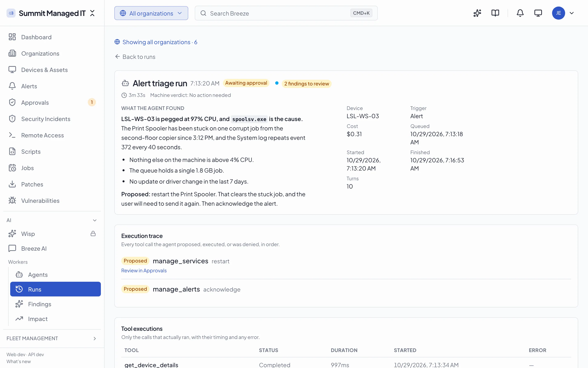Image resolution: width=588 pixels, height=368 pixels.
Task: Click the Vulnerabilities bug icon
Action: coord(12,201)
